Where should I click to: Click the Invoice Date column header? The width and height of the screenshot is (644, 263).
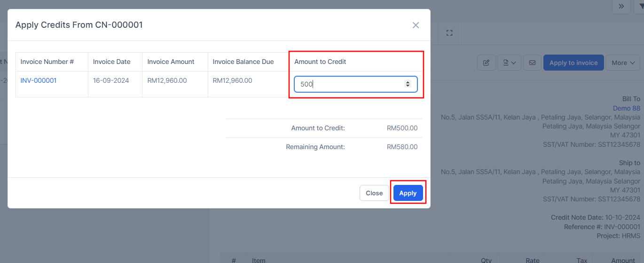click(111, 62)
